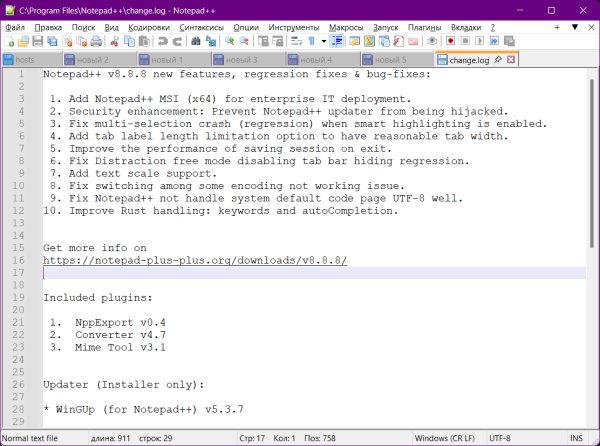Open the Синтаксисы menu
The height and width of the screenshot is (446, 600).
[202, 28]
